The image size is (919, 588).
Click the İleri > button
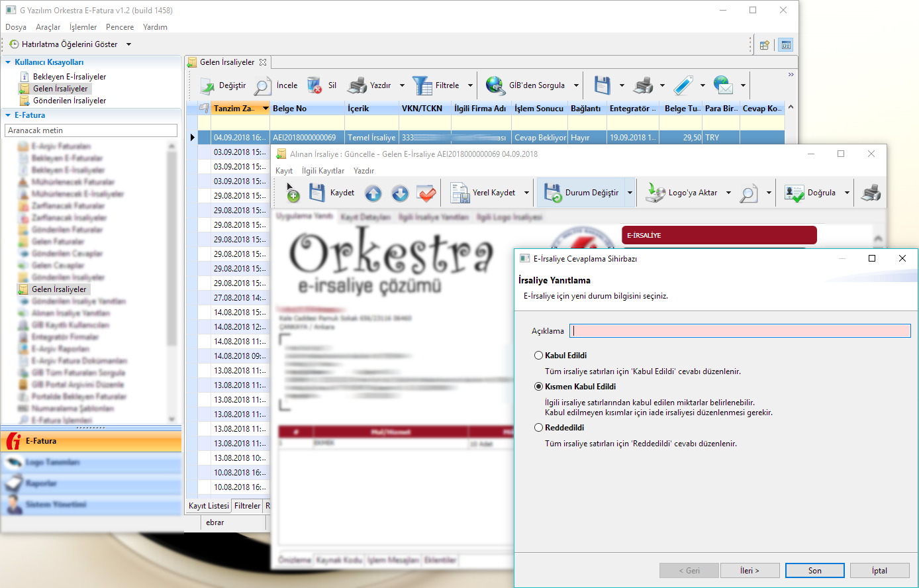[x=750, y=571]
